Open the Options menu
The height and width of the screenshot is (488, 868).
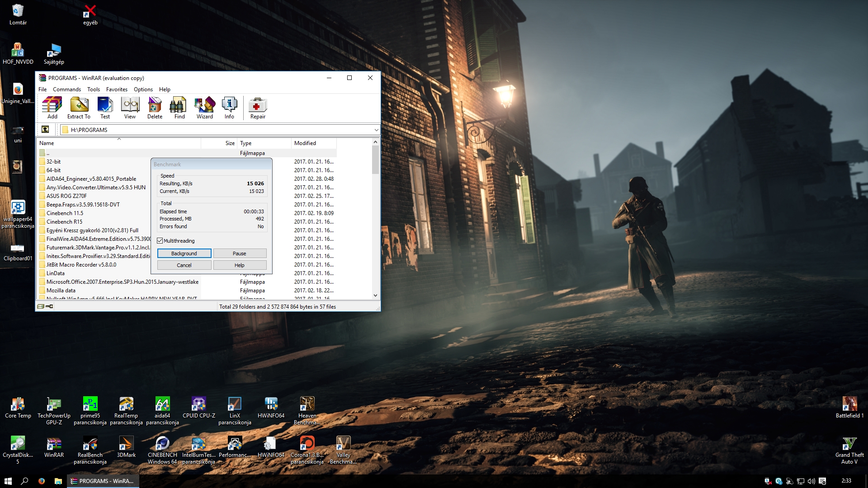click(x=143, y=89)
